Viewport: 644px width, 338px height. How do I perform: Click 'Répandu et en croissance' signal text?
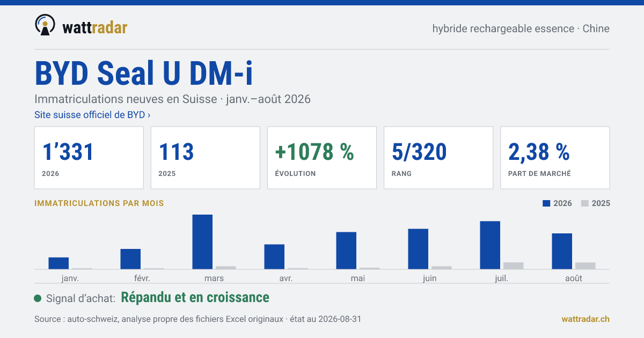(x=195, y=297)
